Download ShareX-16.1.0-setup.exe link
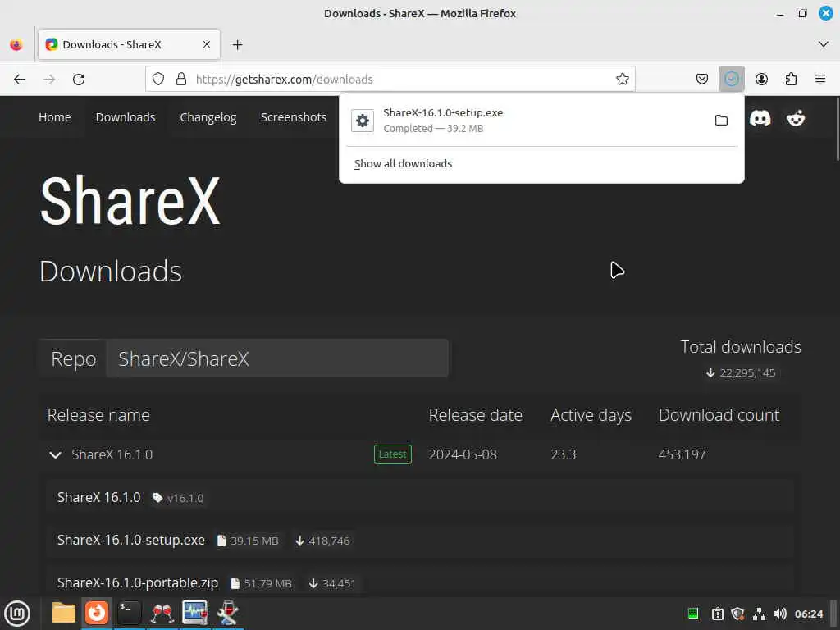 pyautogui.click(x=130, y=540)
